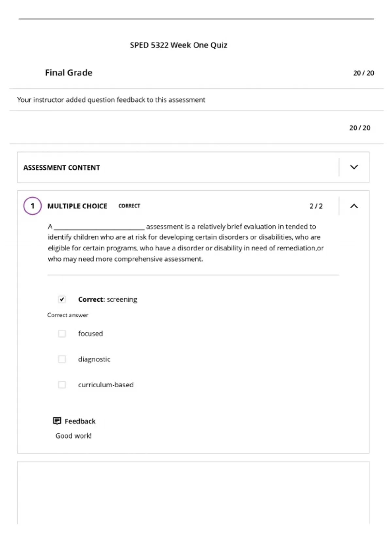The width and height of the screenshot is (392, 556).
Task: Click the 2 / 2 question score
Action: tap(316, 206)
